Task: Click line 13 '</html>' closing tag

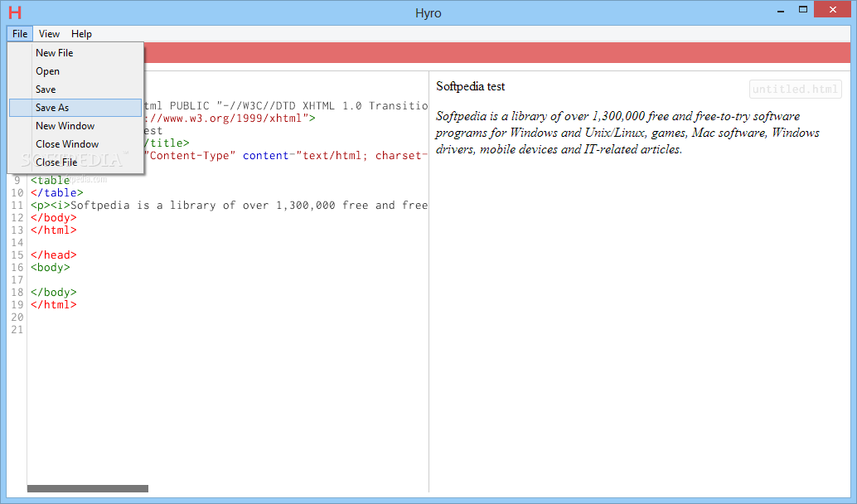Action: coord(54,230)
